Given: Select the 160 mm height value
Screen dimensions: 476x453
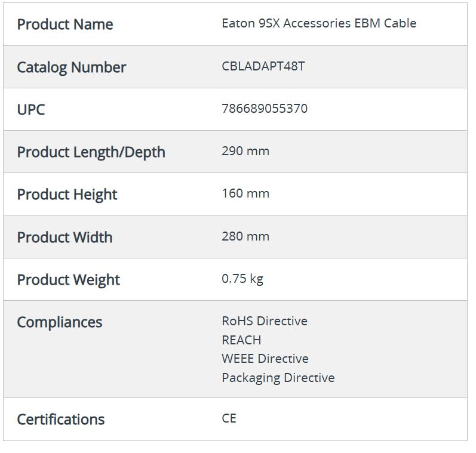Looking at the screenshot, I should coord(245,193).
